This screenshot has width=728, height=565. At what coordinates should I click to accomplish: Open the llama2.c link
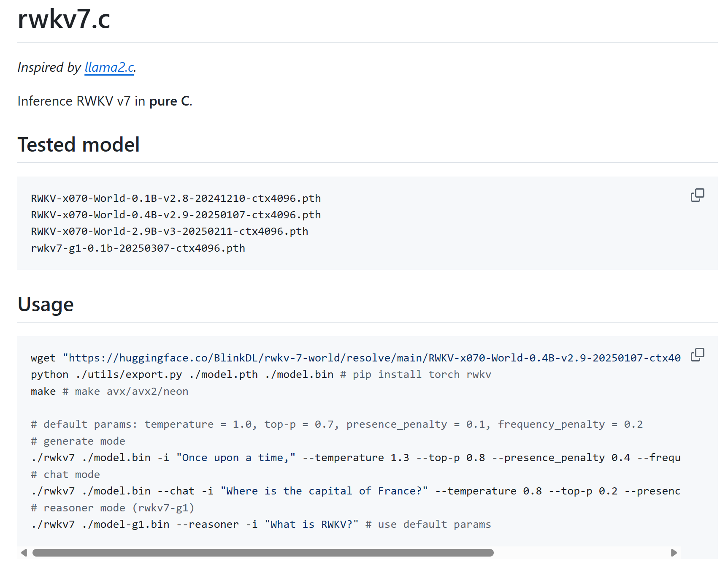click(x=109, y=67)
